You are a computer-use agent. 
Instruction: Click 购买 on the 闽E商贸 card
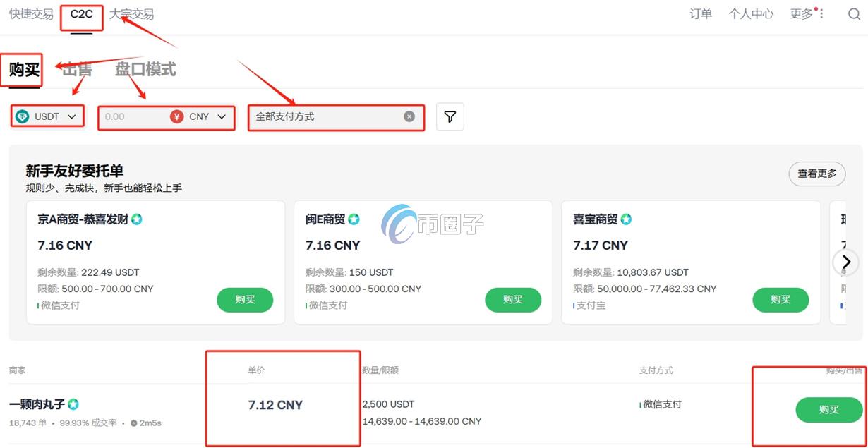513,300
